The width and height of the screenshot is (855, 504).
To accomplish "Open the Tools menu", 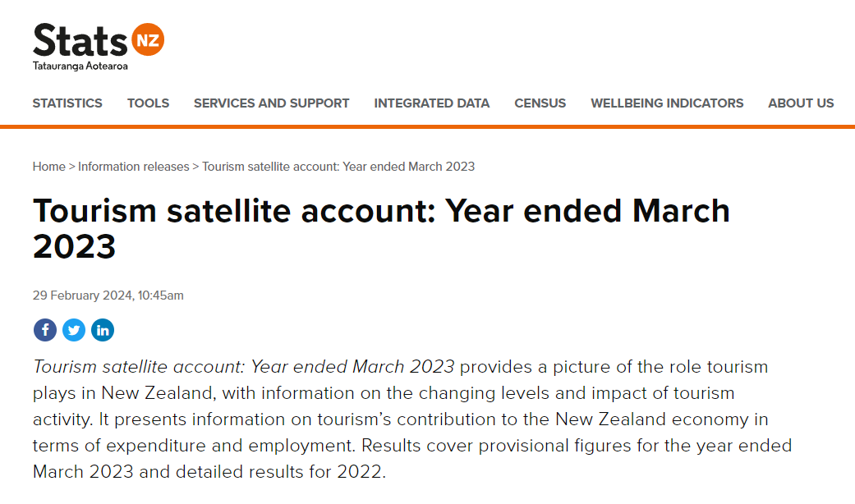I will click(149, 103).
